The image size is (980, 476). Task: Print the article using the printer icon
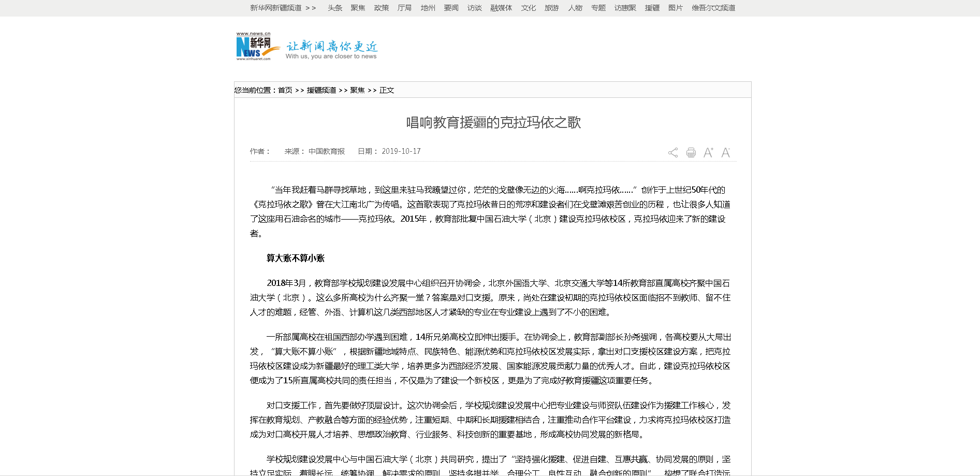(691, 153)
